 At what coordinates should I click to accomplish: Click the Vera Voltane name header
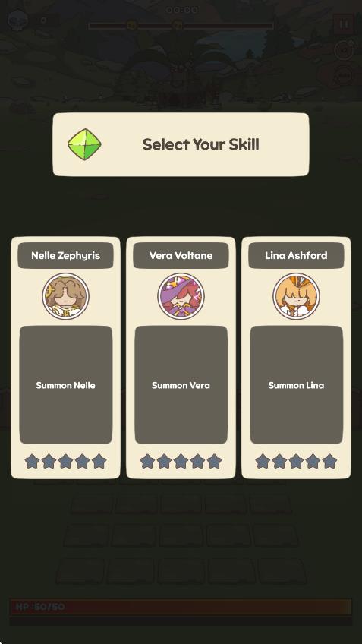tap(181, 255)
